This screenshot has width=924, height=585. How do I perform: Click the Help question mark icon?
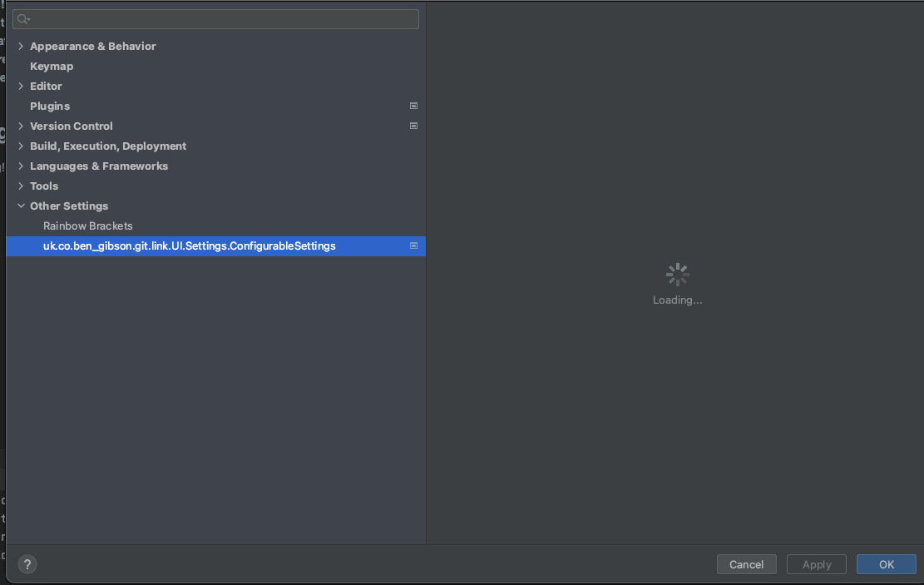point(27,564)
